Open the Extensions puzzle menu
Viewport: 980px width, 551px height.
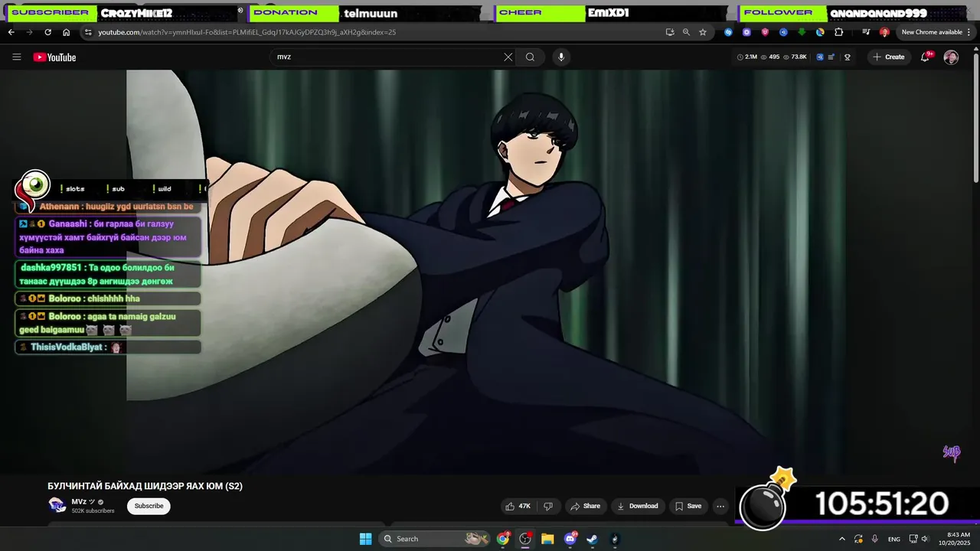(838, 32)
